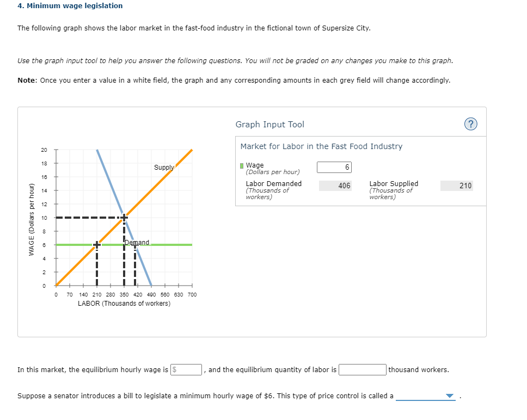
Task: Open the graph tool help icon
Action: pos(470,124)
